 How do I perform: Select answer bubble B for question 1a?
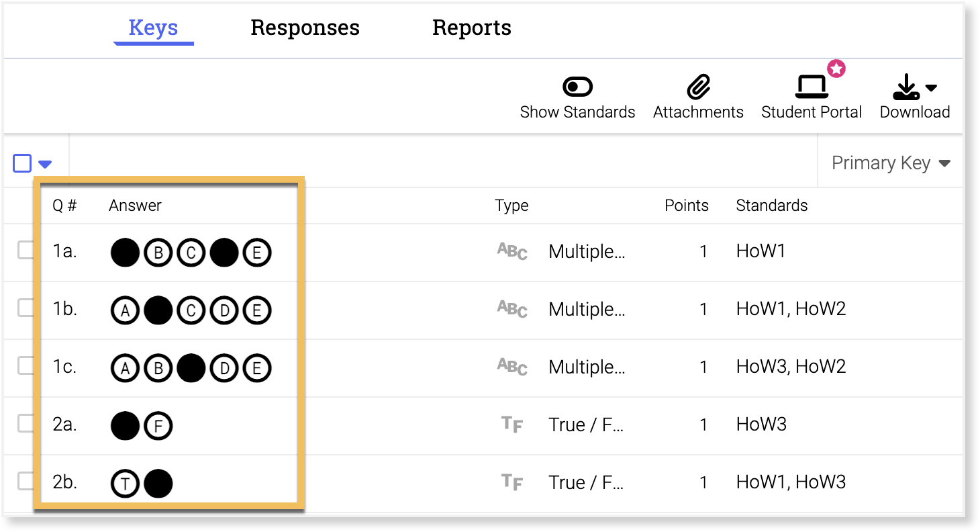[158, 253]
